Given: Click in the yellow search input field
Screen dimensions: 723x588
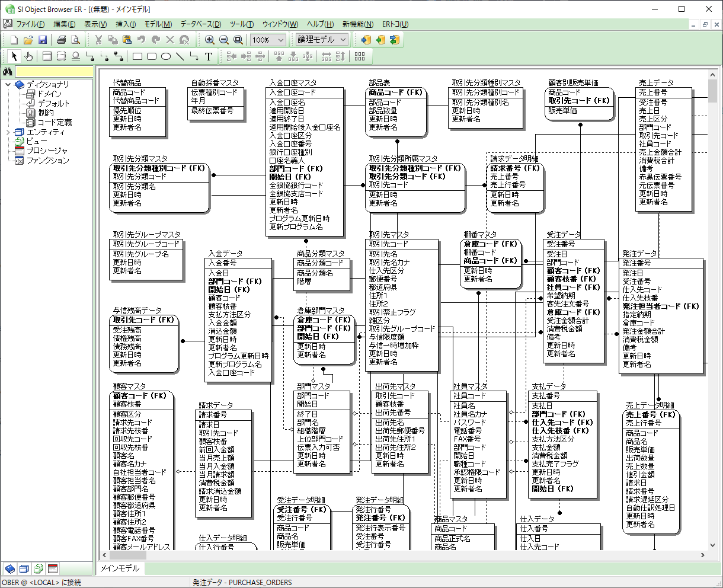Looking at the screenshot, I should click(x=54, y=72).
